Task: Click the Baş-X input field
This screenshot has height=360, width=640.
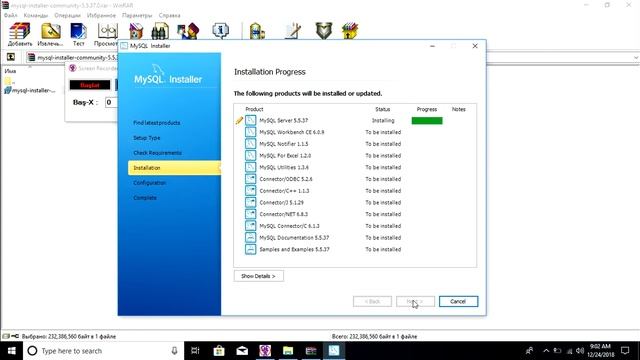Action: point(111,102)
